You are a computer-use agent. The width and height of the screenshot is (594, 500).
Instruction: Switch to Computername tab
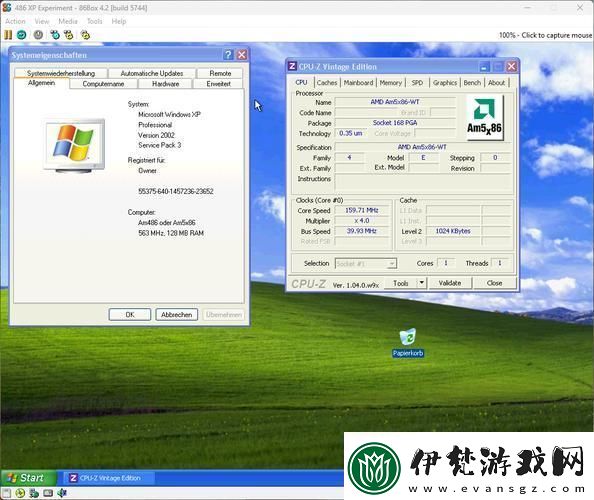[103, 84]
